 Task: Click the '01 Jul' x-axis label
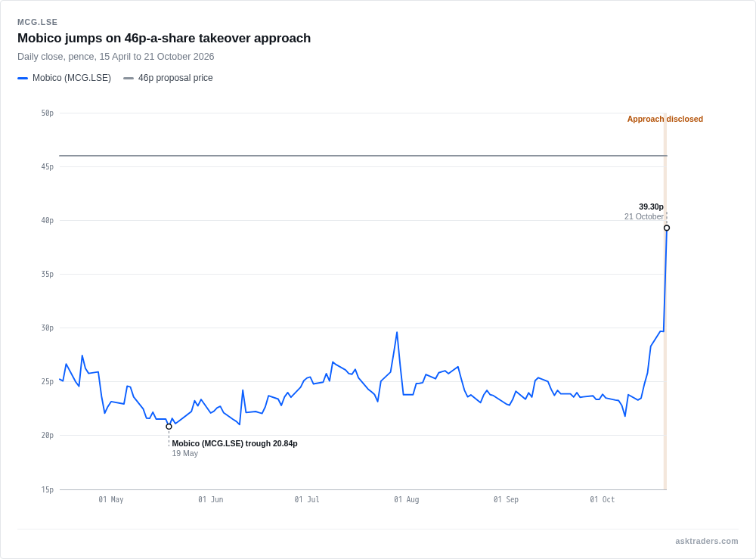(x=307, y=500)
